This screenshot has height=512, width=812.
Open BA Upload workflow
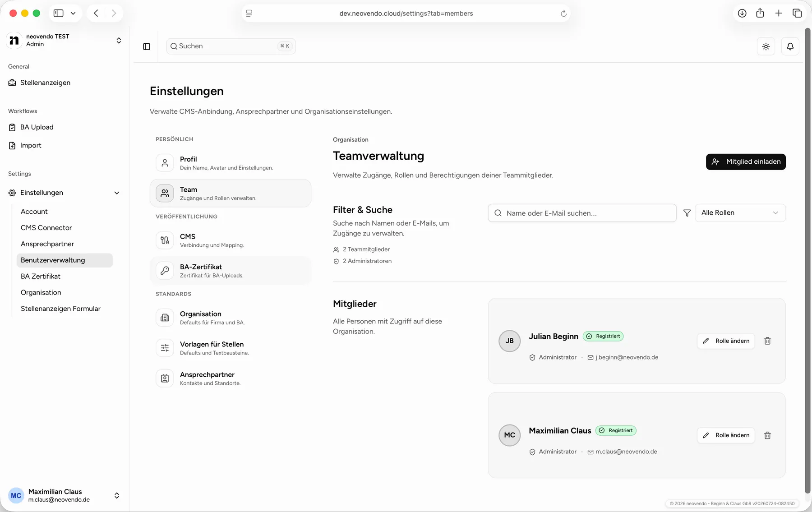point(65,127)
